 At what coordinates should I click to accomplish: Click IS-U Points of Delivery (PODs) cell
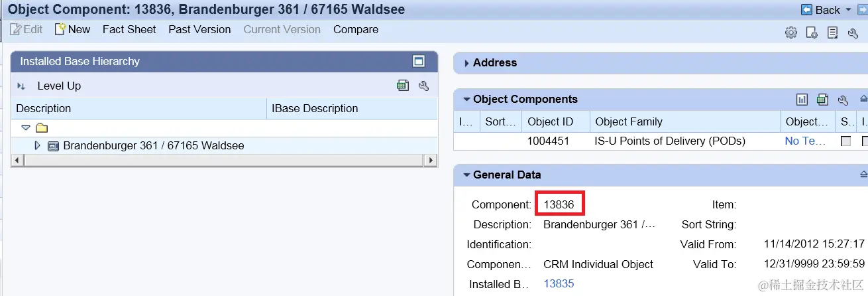point(670,141)
